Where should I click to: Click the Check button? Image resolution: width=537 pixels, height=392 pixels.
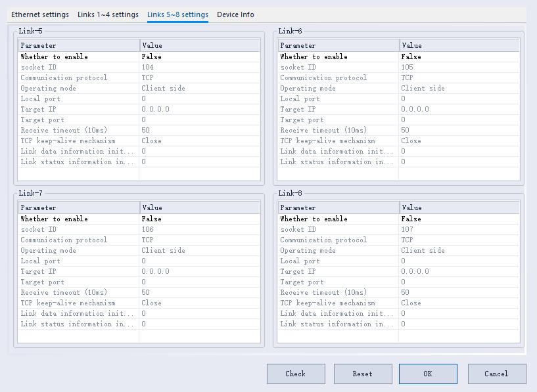(x=296, y=374)
